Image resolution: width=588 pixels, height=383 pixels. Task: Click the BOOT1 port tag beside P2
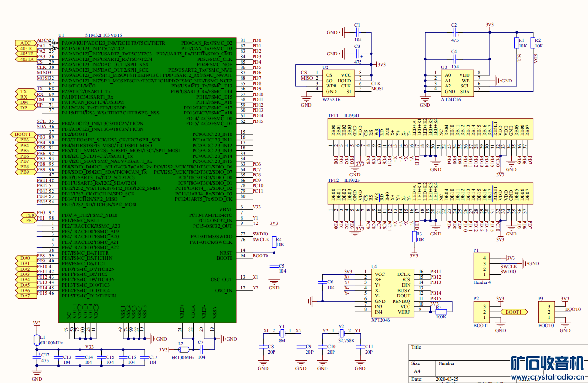(514, 312)
